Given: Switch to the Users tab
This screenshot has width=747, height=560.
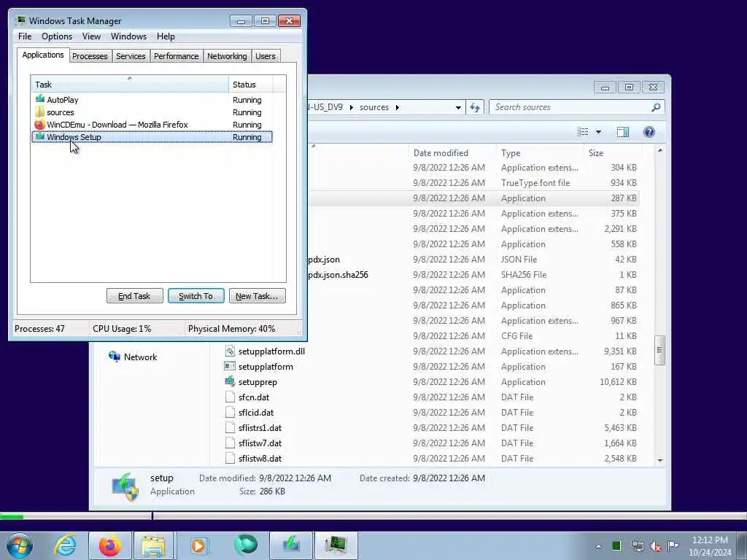Looking at the screenshot, I should [266, 56].
